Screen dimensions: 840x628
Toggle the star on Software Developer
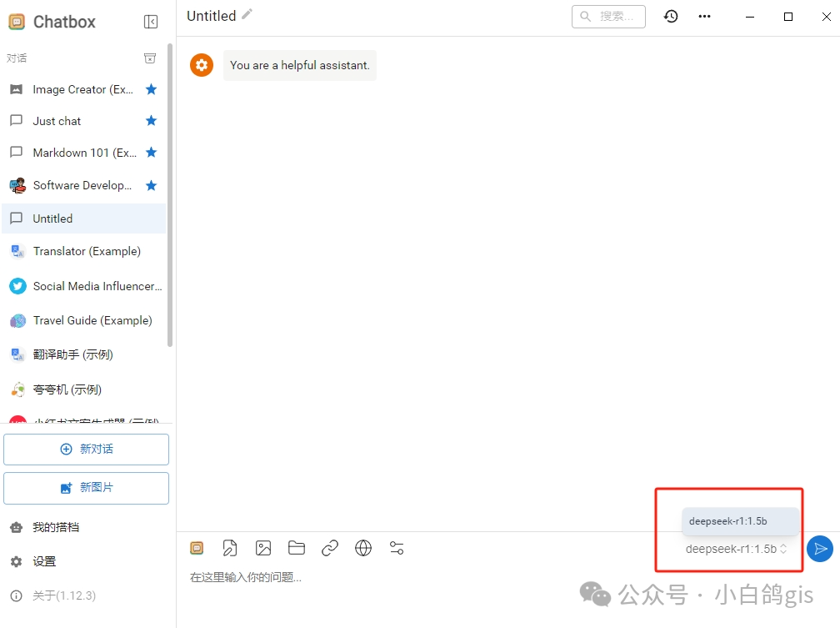pyautogui.click(x=152, y=185)
